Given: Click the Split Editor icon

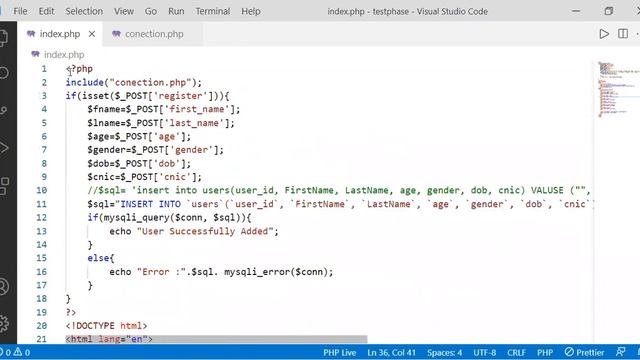Looking at the screenshot, I should (x=623, y=34).
